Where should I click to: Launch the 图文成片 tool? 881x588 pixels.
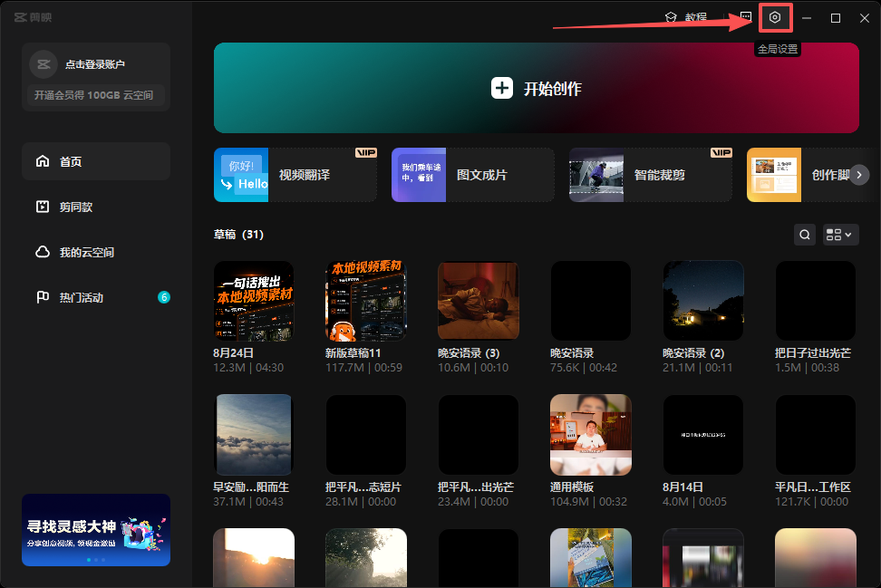click(473, 175)
